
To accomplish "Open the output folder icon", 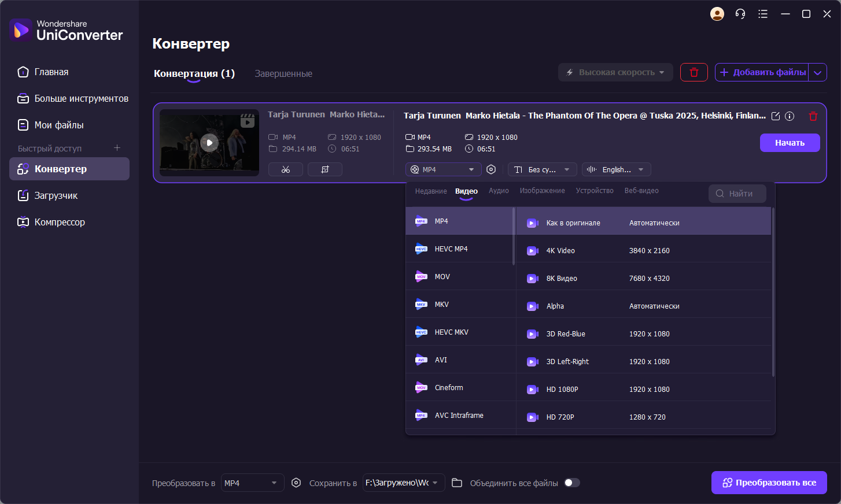I will pyautogui.click(x=457, y=483).
